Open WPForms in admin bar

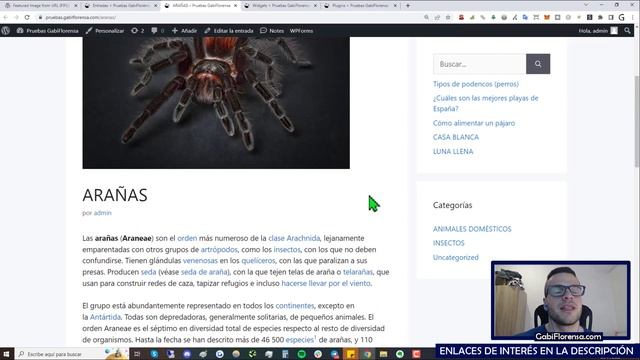pos(301,31)
